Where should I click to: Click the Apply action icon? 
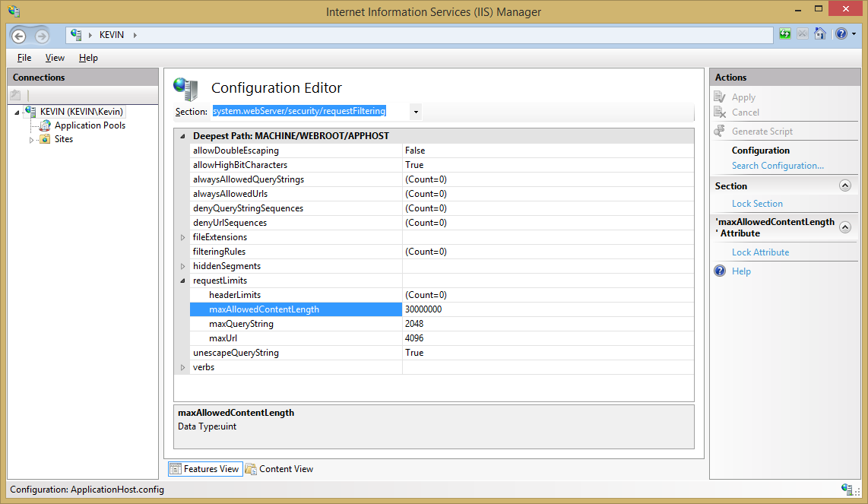pyautogui.click(x=720, y=97)
